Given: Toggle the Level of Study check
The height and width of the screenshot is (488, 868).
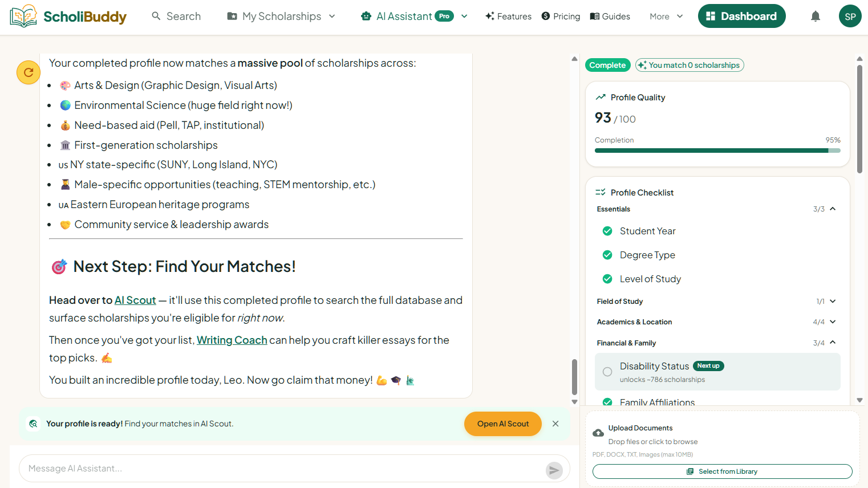Looking at the screenshot, I should click(x=607, y=279).
